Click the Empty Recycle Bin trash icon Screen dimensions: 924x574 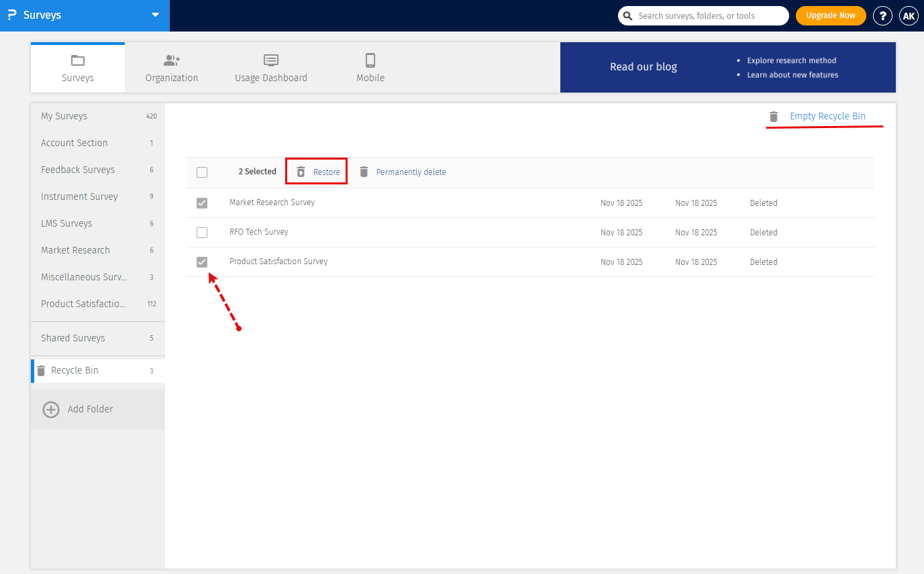click(x=774, y=117)
